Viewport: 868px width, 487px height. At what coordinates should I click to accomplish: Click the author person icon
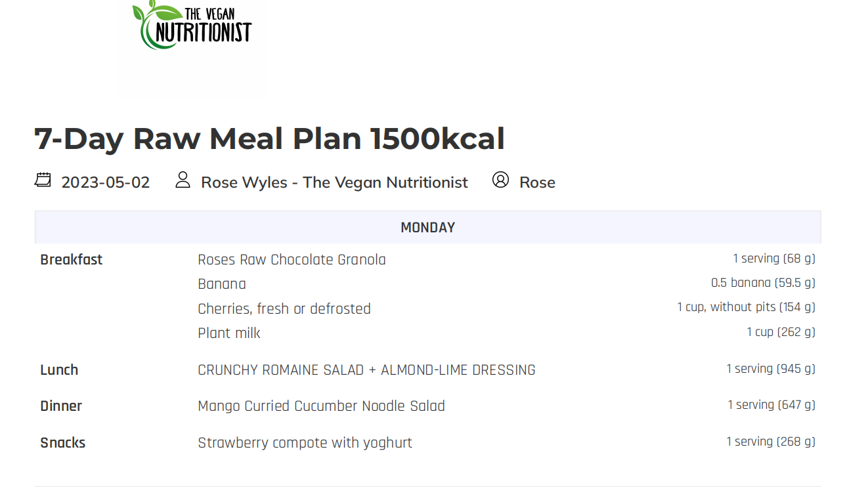(x=183, y=180)
